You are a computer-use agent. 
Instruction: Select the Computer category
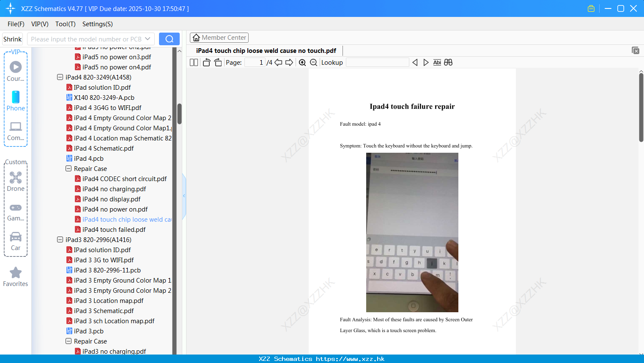tap(16, 131)
